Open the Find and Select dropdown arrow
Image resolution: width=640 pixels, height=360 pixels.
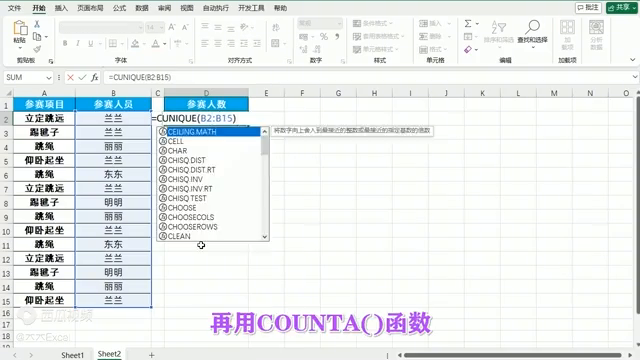click(532, 47)
